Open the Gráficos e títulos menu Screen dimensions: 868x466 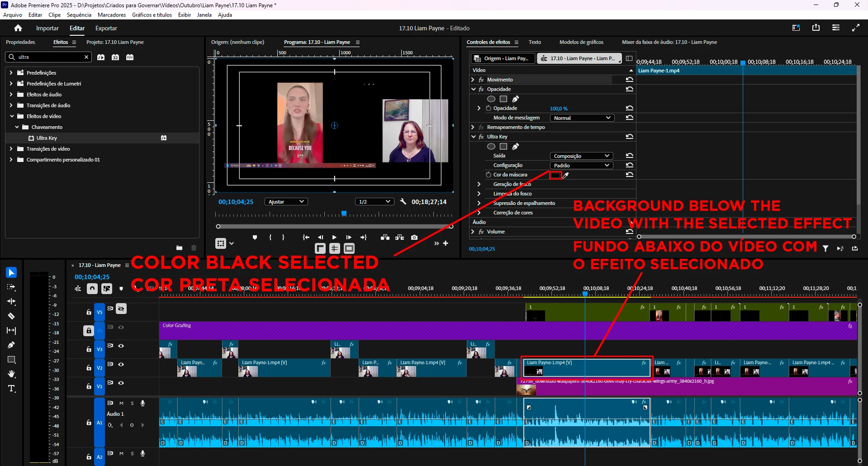point(152,15)
